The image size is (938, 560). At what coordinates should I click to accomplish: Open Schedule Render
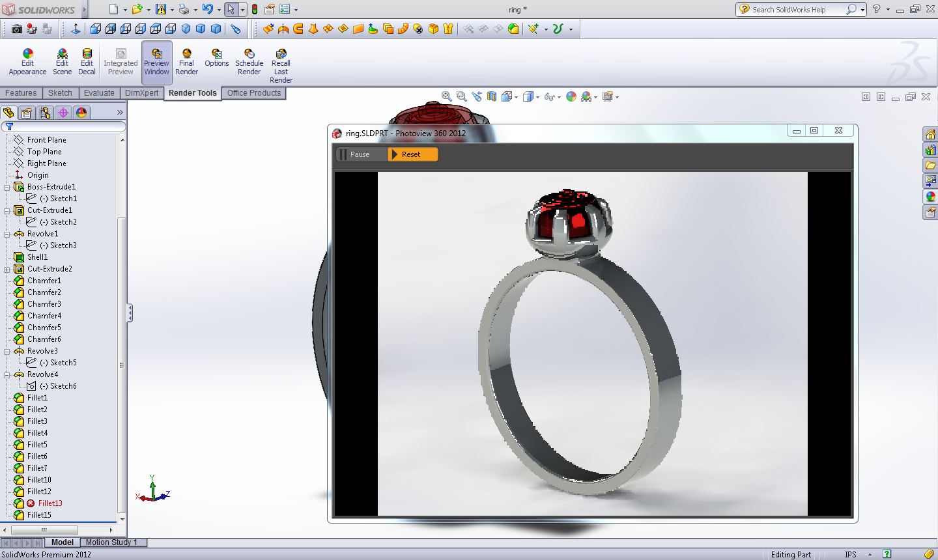(x=249, y=62)
